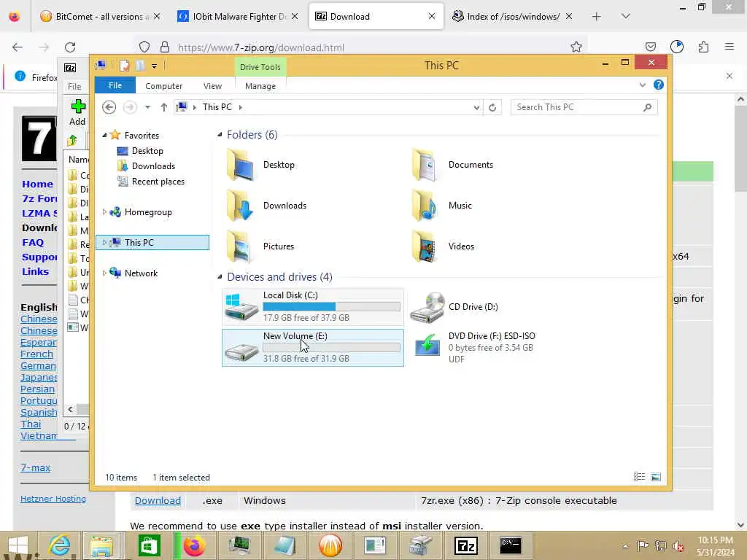Expand the ribbon with the chevron
Viewport: 747px width, 560px height.
click(x=642, y=85)
